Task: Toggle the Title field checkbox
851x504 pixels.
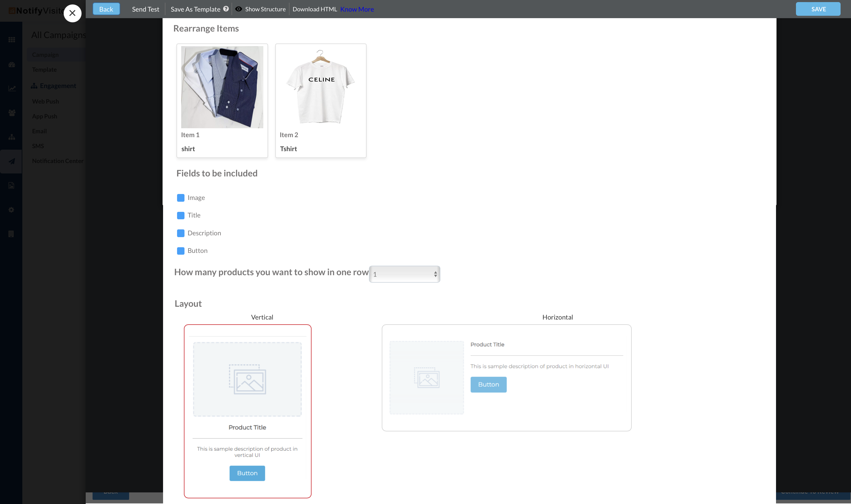Action: coord(181,215)
